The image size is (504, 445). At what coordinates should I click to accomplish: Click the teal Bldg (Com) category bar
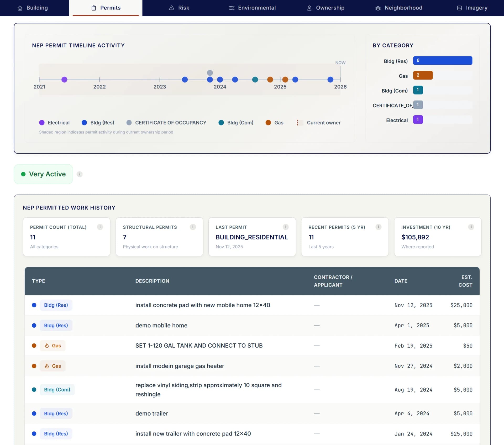pyautogui.click(x=418, y=90)
